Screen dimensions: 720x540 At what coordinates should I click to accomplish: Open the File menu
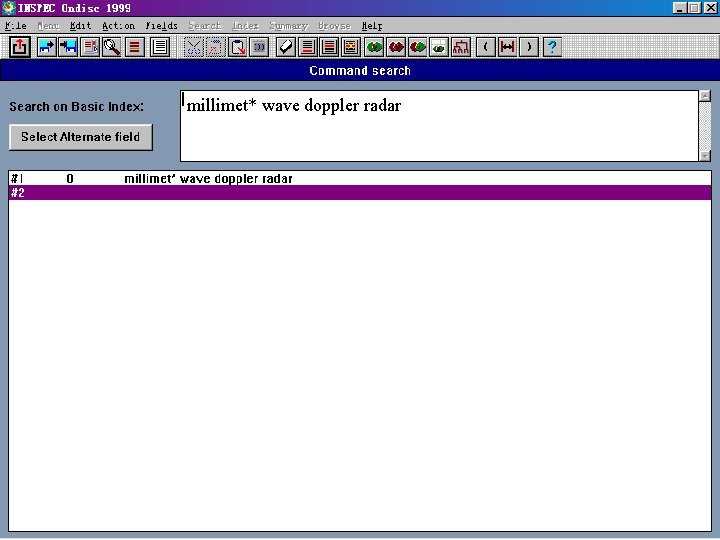pyautogui.click(x=16, y=26)
